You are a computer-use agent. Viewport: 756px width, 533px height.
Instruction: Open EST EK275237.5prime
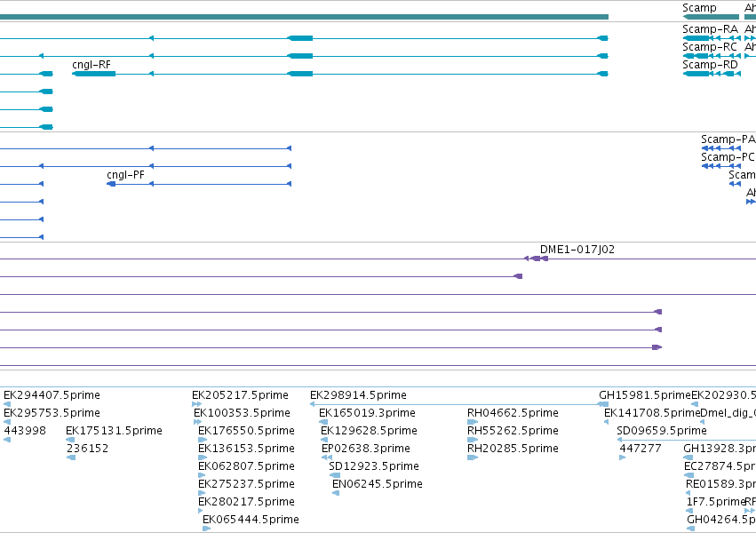click(x=246, y=484)
